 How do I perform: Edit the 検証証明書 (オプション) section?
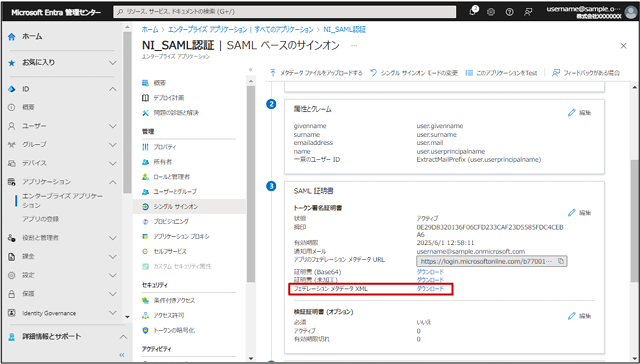(579, 316)
